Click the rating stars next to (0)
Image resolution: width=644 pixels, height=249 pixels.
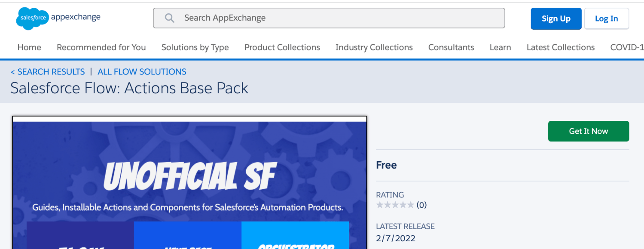pos(395,205)
